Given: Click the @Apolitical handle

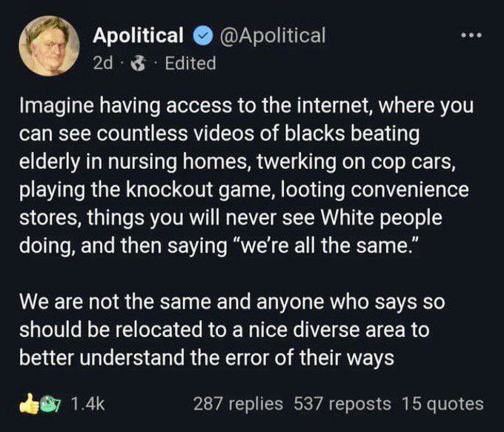Looking at the screenshot, I should click(270, 35).
